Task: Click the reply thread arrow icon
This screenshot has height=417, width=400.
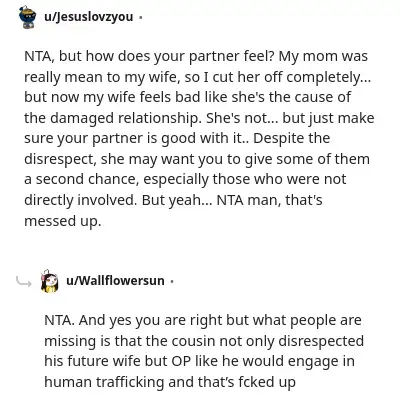Action: tap(24, 282)
